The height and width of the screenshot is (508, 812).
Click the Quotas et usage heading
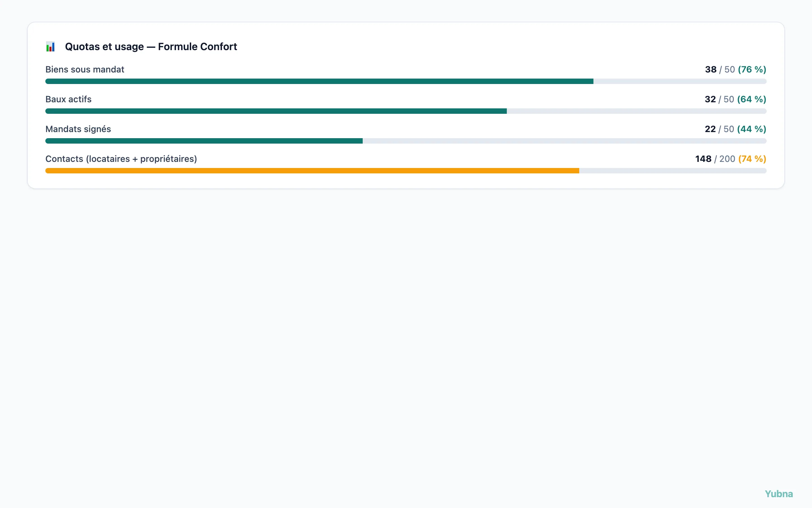tap(151, 46)
